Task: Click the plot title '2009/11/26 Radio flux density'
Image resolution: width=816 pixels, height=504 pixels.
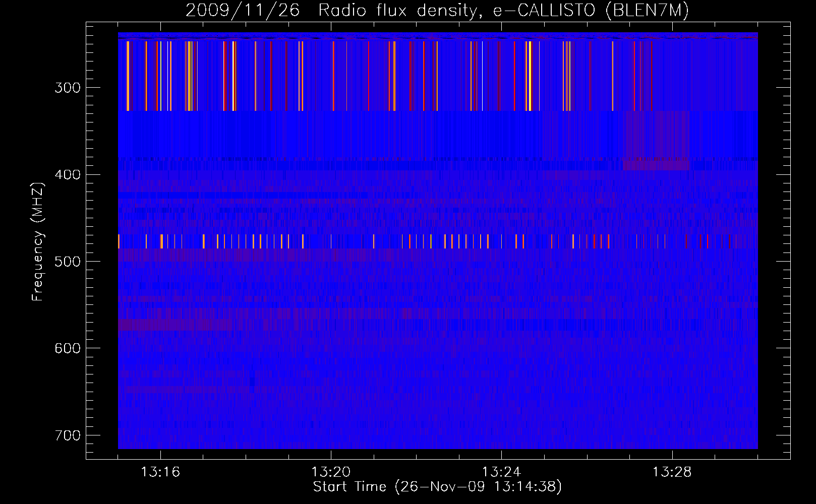Action: (x=437, y=10)
